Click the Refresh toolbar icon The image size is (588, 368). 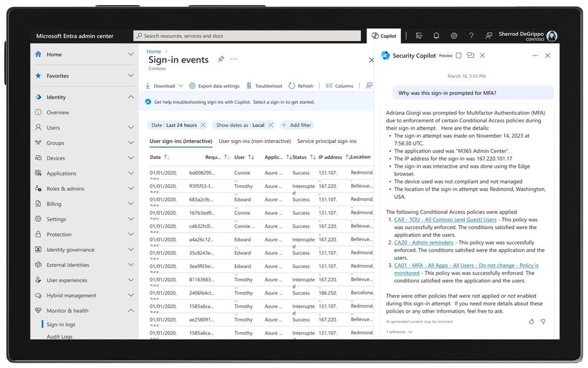(300, 86)
